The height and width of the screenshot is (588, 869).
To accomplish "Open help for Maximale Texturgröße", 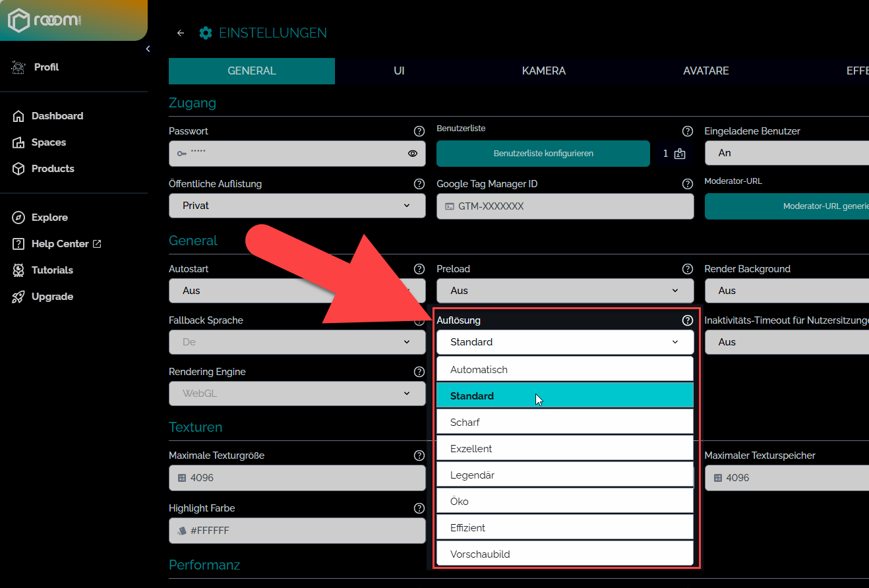I will tap(419, 456).
